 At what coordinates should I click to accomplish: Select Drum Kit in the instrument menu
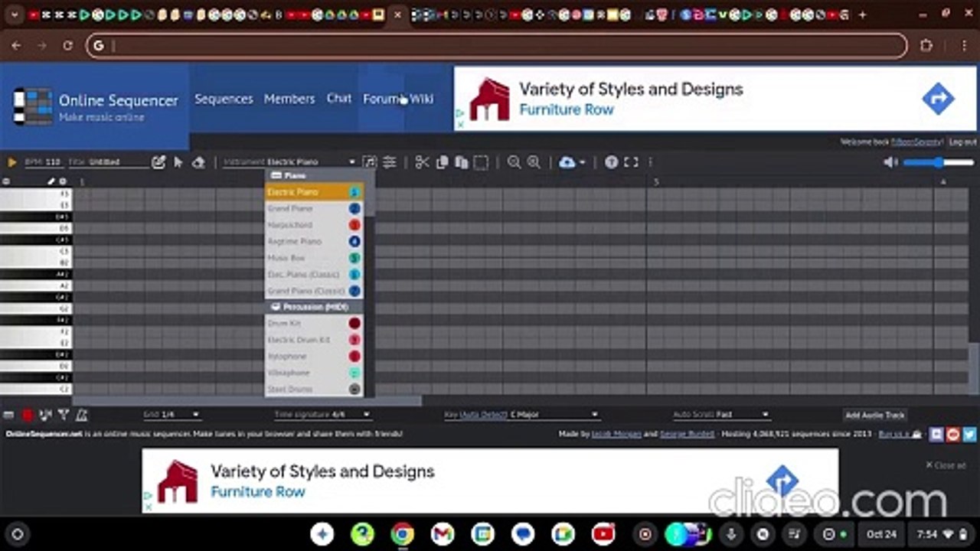(x=285, y=324)
